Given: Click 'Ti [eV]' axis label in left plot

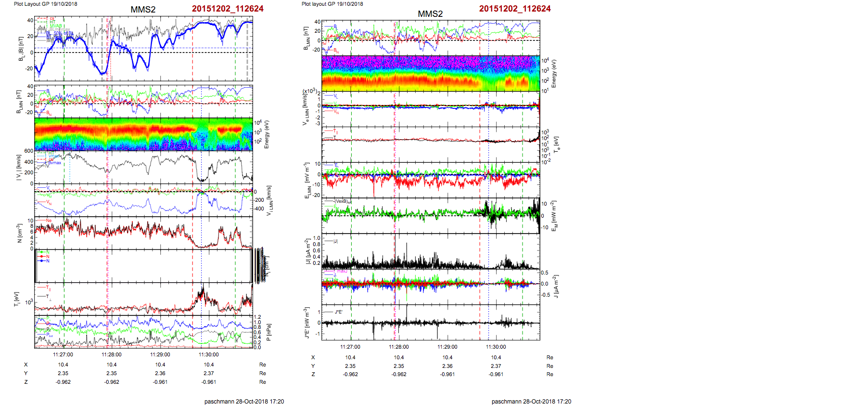Looking at the screenshot, I should click(x=17, y=299).
